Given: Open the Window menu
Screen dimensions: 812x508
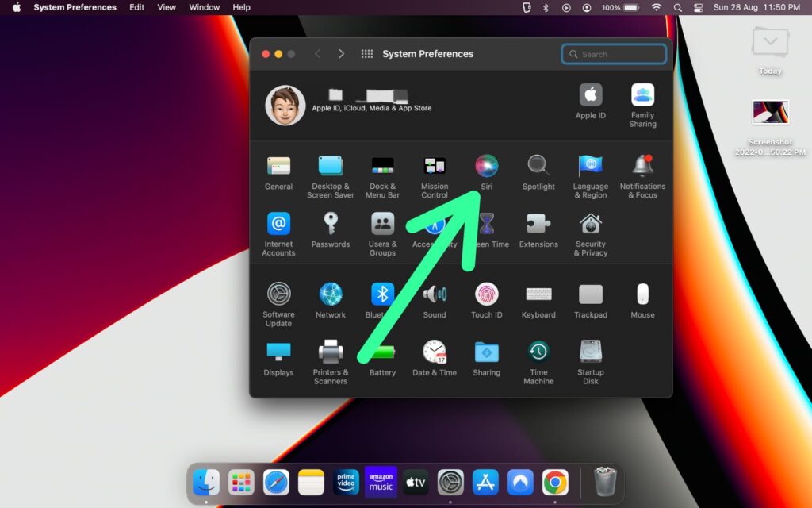Looking at the screenshot, I should 204,7.
